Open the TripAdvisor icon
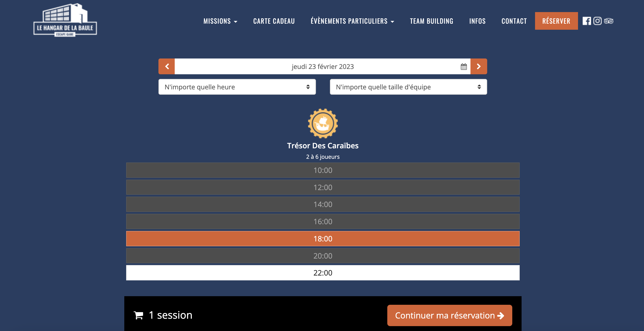 point(608,21)
